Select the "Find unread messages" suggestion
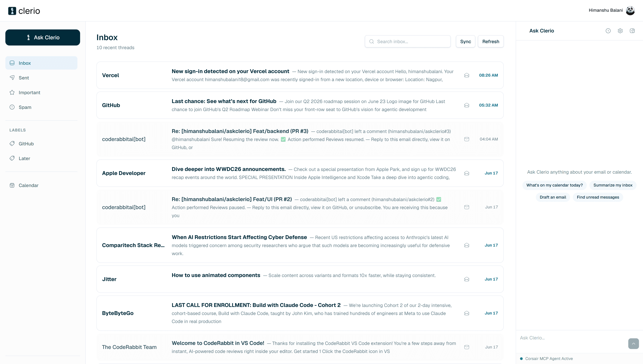Viewport: 643px width, 364px height. point(598,197)
